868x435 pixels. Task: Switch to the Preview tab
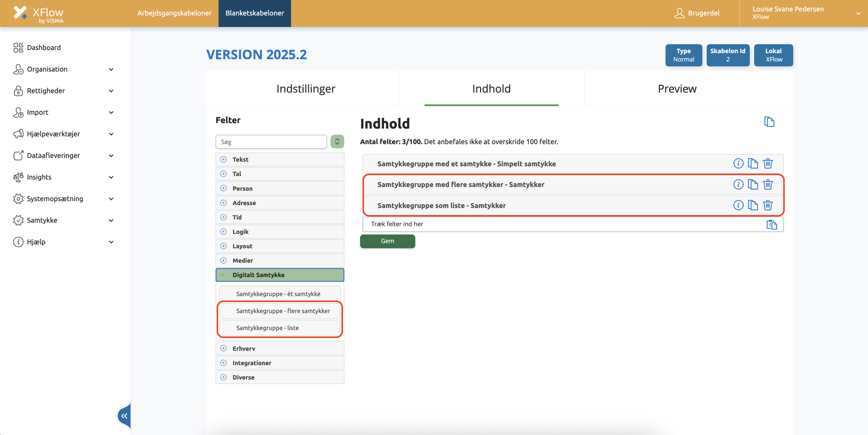point(677,89)
